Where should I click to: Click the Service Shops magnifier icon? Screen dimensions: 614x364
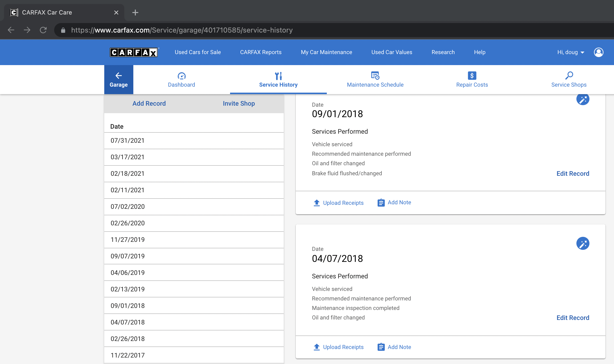coord(569,75)
